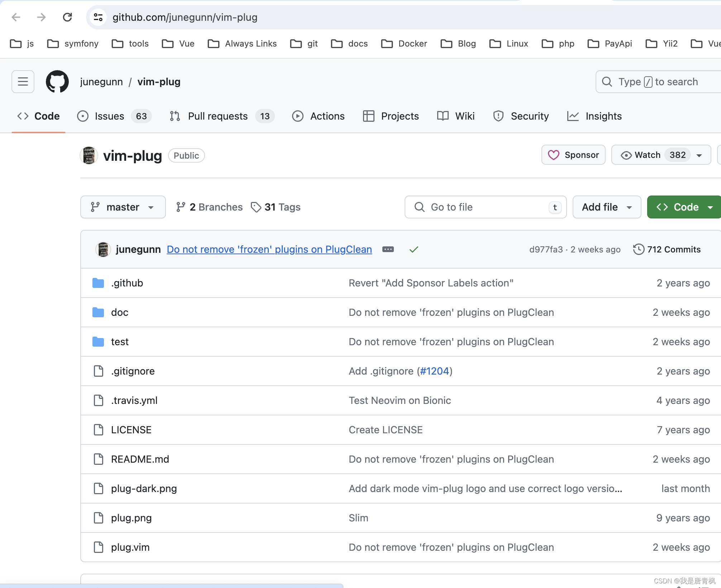Image resolution: width=721 pixels, height=588 pixels.
Task: Open the README.md file
Action: click(x=140, y=459)
